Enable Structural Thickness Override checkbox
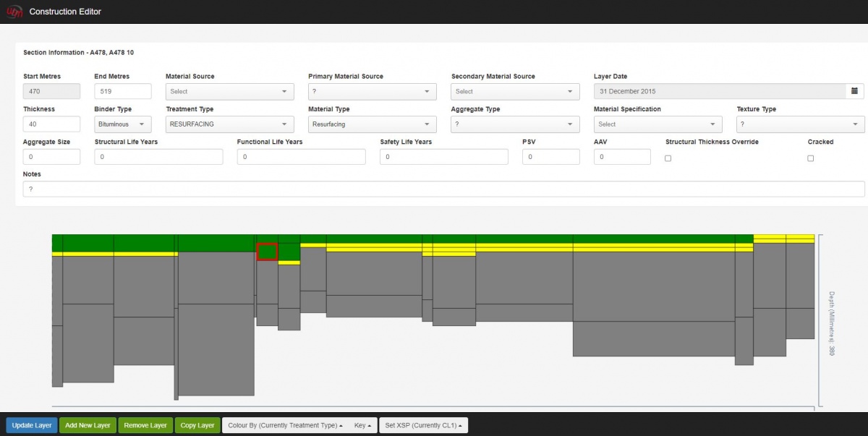Image resolution: width=868 pixels, height=436 pixels. [x=668, y=158]
